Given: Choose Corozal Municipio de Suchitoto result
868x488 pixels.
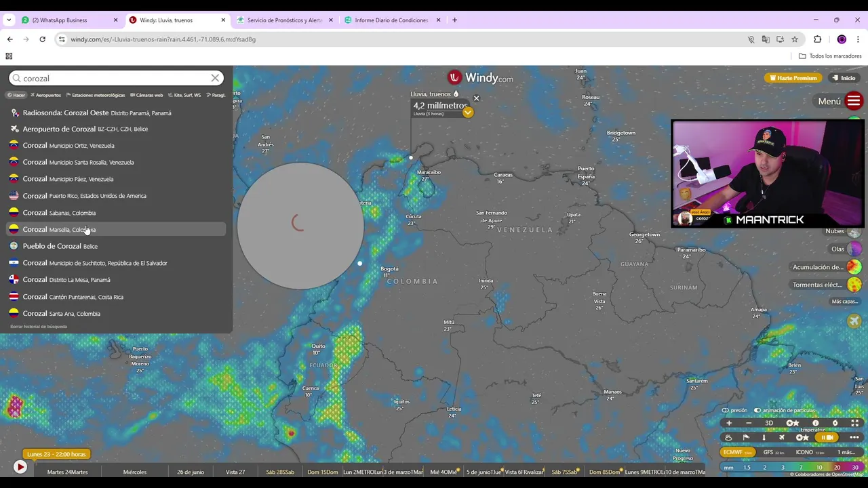Looking at the screenshot, I should pos(116,263).
